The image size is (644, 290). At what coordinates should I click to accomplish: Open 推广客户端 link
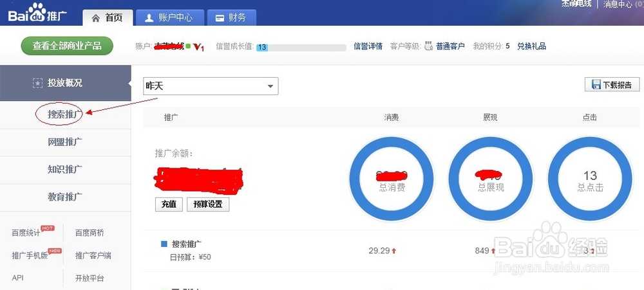[93, 255]
